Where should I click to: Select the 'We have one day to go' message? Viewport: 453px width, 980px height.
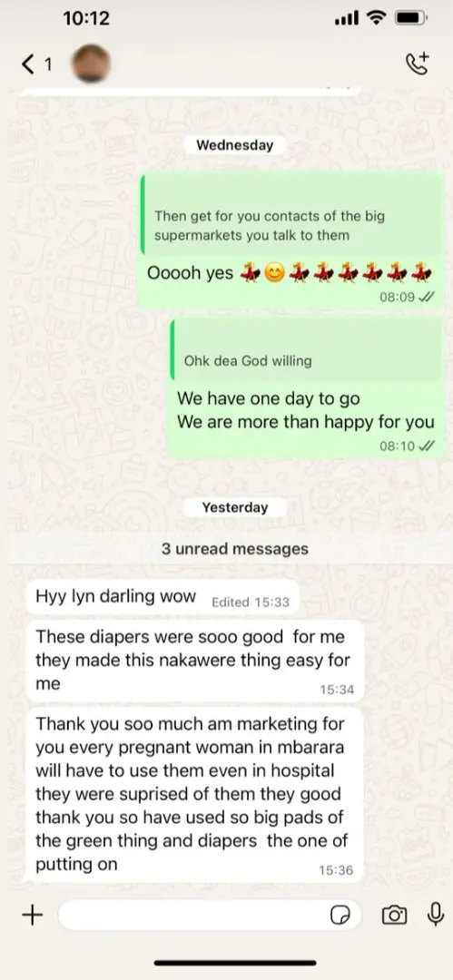pos(305,387)
